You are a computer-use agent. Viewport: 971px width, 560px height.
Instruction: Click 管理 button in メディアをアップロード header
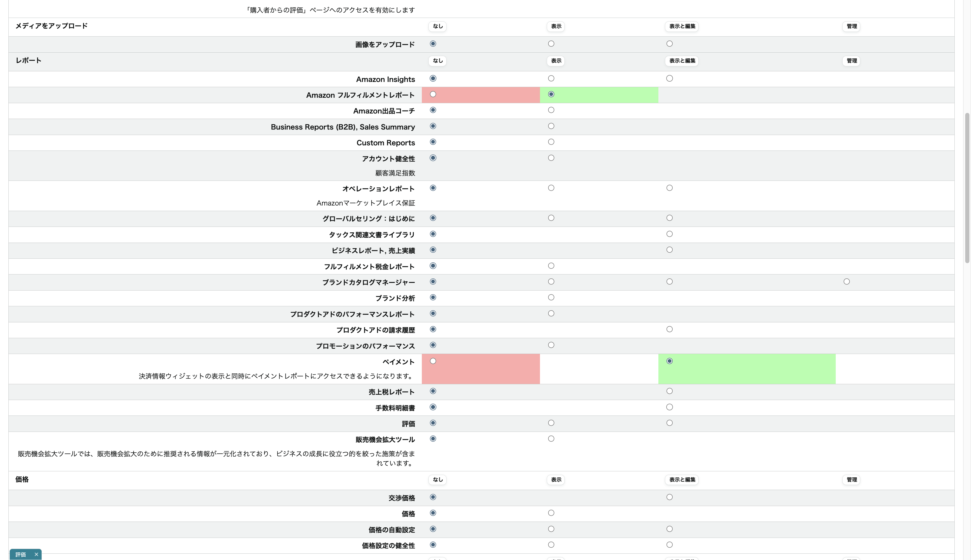[x=852, y=26]
